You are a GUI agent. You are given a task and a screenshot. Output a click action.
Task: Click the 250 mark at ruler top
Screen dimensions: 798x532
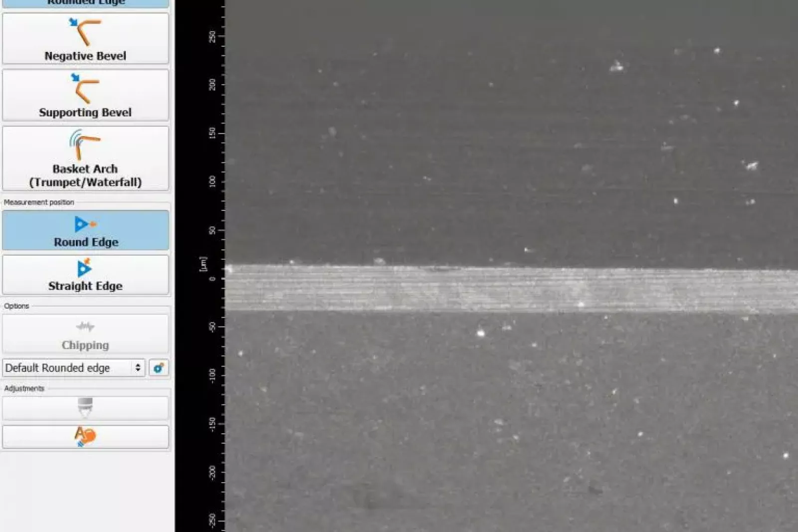point(212,36)
